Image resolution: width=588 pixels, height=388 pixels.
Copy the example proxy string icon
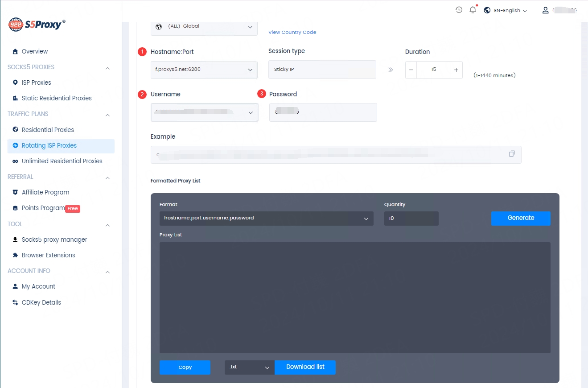[512, 154]
